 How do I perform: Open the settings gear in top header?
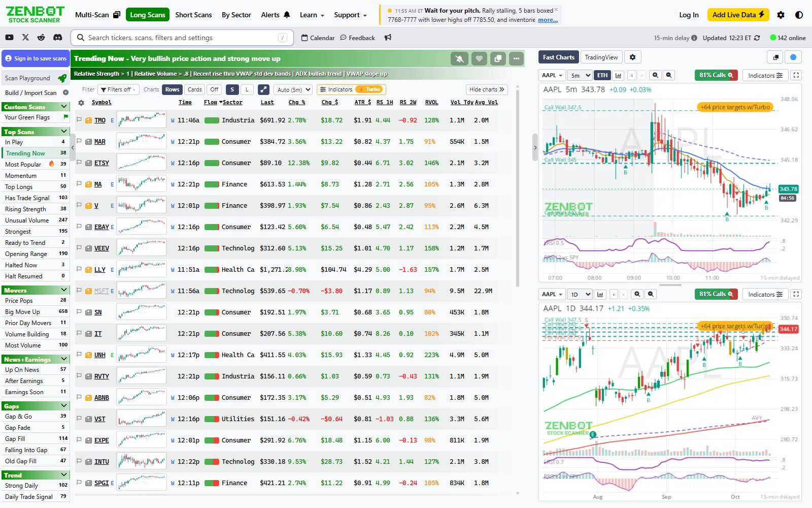click(x=781, y=15)
